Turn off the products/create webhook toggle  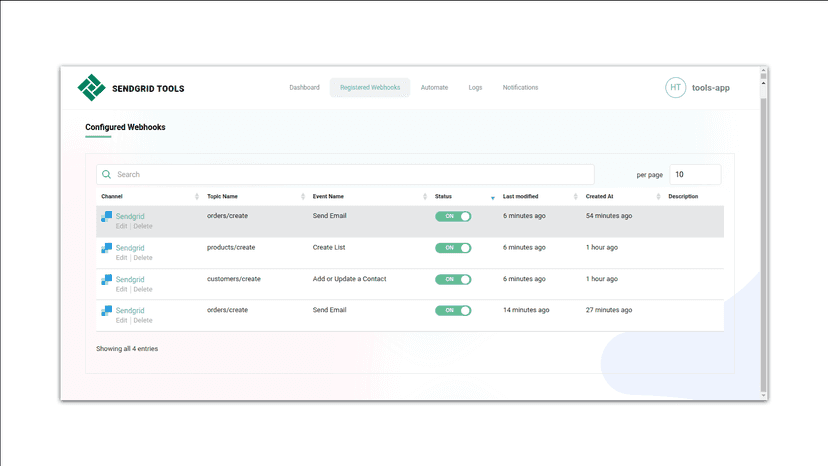453,248
